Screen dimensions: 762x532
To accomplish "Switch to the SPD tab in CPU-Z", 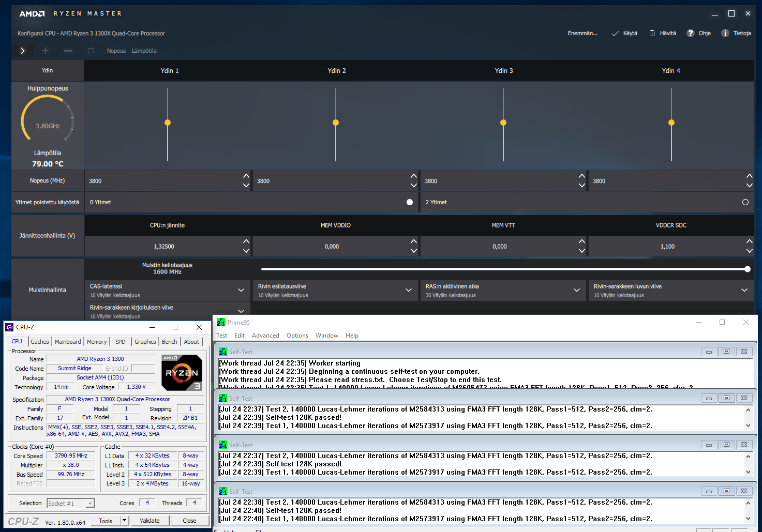I will [x=121, y=342].
